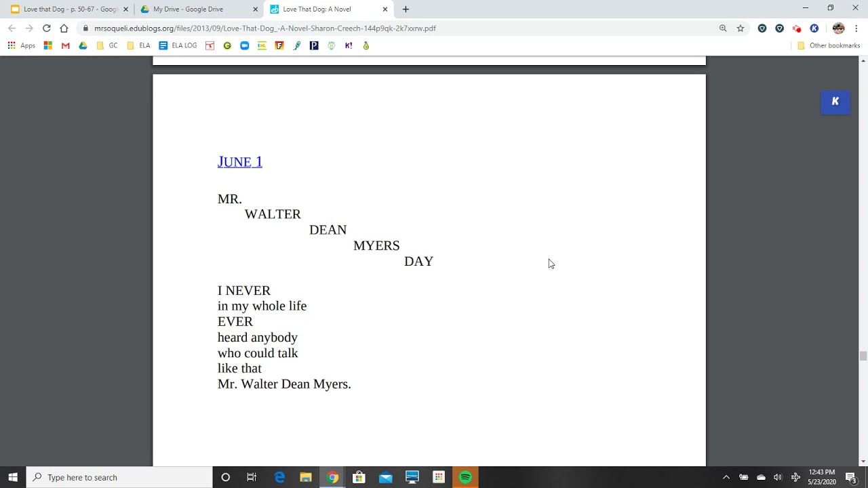The height and width of the screenshot is (488, 868).
Task: Bookmark this page with the star icon
Action: coord(741,28)
